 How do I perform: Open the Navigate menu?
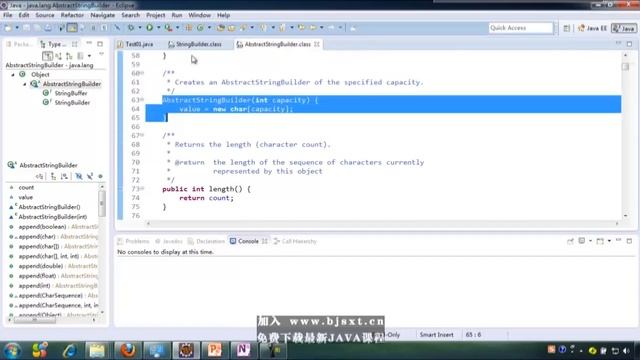point(102,15)
